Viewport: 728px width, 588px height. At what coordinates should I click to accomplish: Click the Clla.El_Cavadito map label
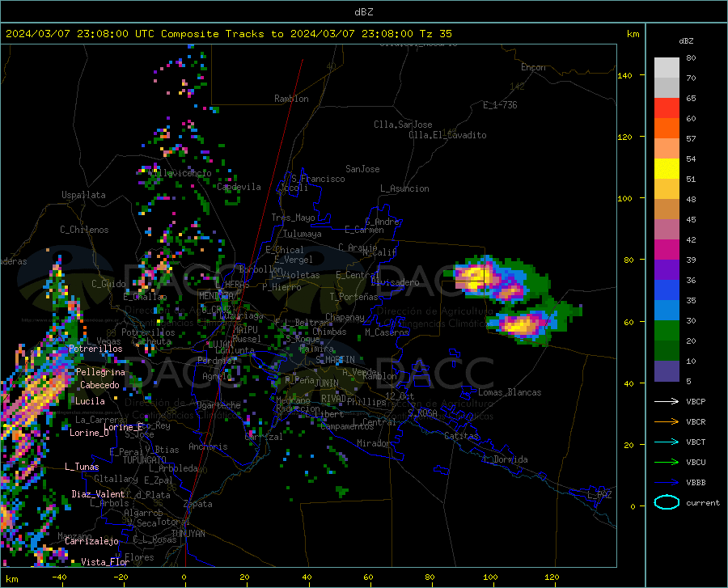[x=447, y=135]
